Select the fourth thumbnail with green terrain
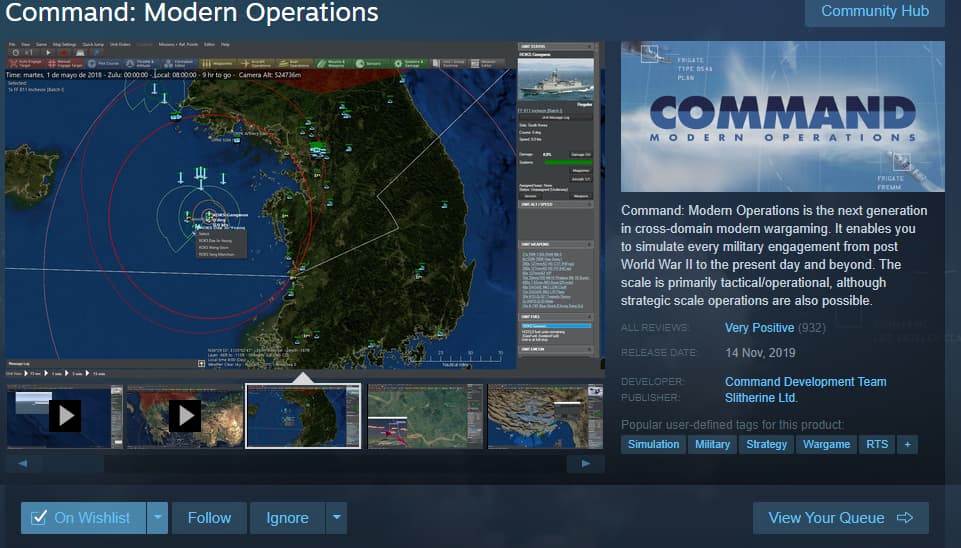961x548 pixels. pyautogui.click(x=425, y=416)
